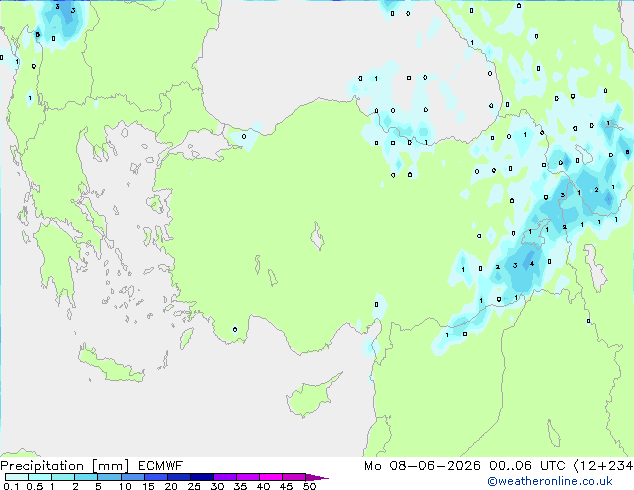Click the '40' legend scale label
Image resolution: width=634 pixels, height=490 pixels.
[x=264, y=486]
